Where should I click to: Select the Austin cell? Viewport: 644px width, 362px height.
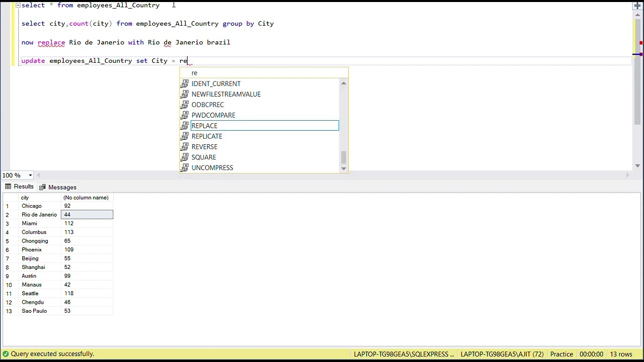[x=40, y=276]
